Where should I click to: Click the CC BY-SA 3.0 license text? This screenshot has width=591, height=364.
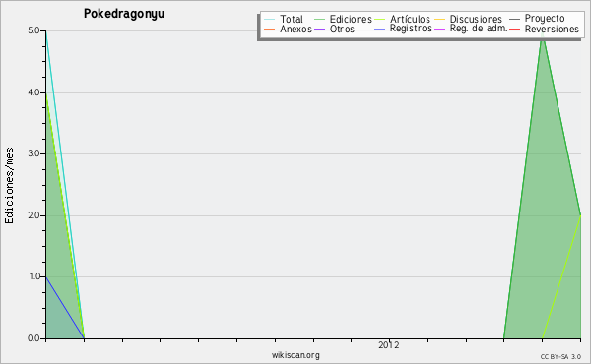[x=560, y=357]
